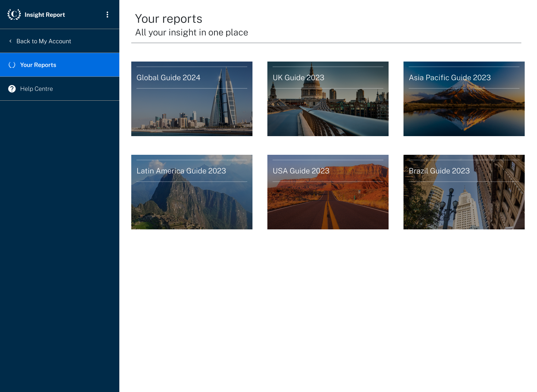The width and height of the screenshot is (537, 392).
Task: Select the 'Your Reports' sidebar label
Action: tap(38, 65)
